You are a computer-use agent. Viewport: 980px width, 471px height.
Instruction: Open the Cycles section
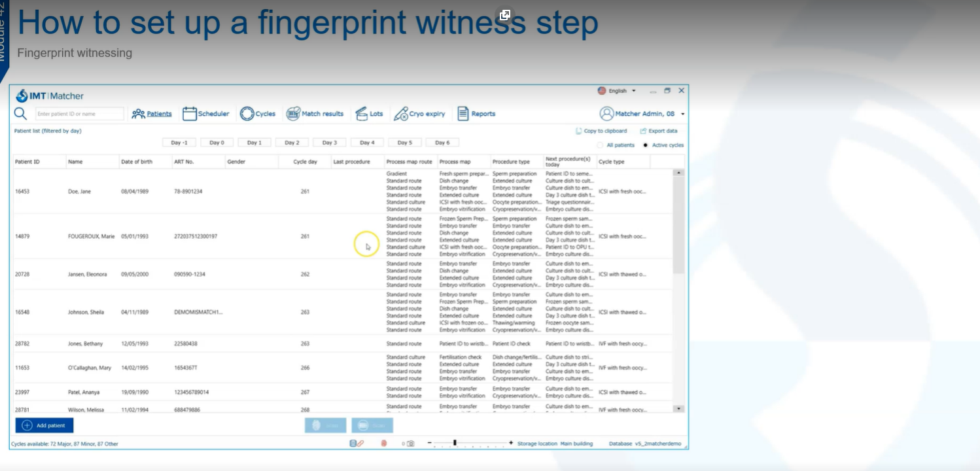click(258, 114)
